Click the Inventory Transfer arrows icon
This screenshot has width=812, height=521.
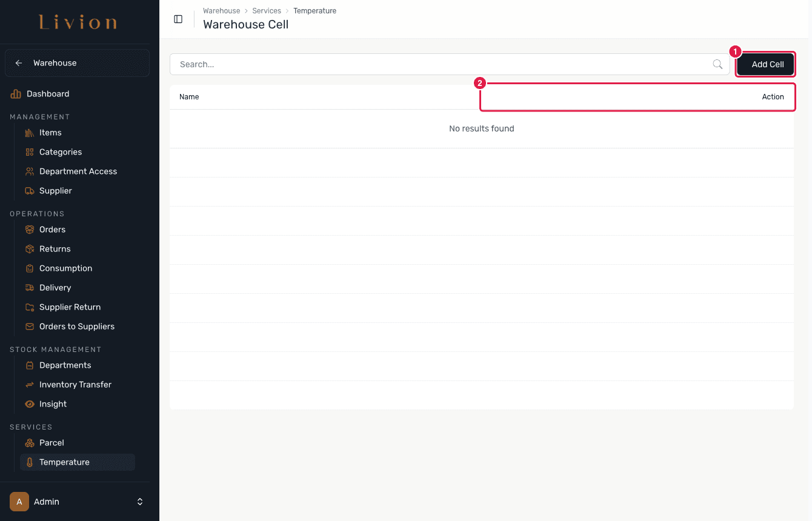pyautogui.click(x=30, y=385)
